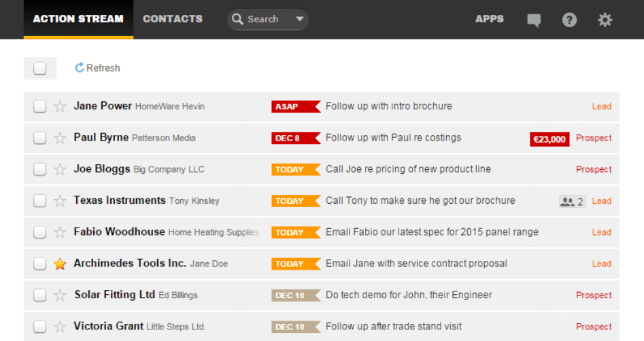Screen dimensions: 644x341
Task: Click the TODAY flag on Fabio Woodhouse
Action: [x=296, y=232]
